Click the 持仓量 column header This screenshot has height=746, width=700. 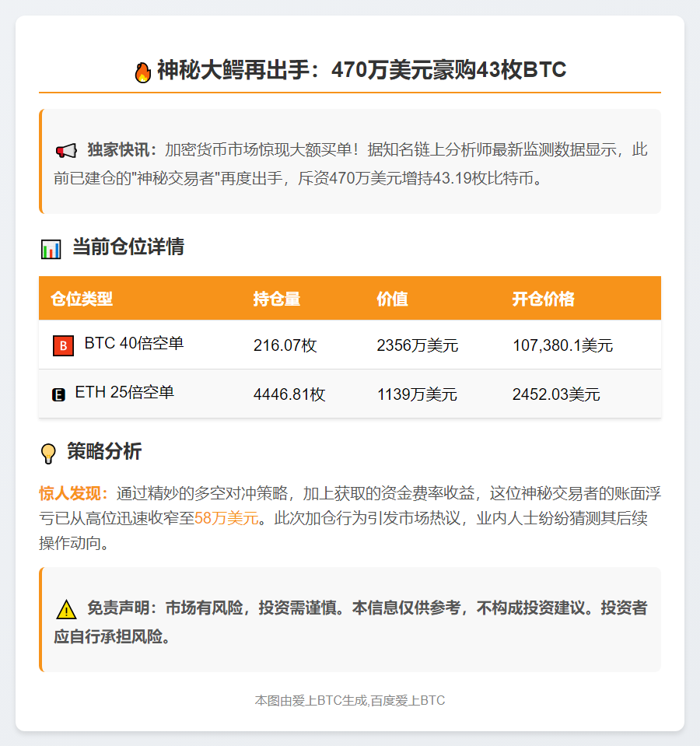point(277,299)
